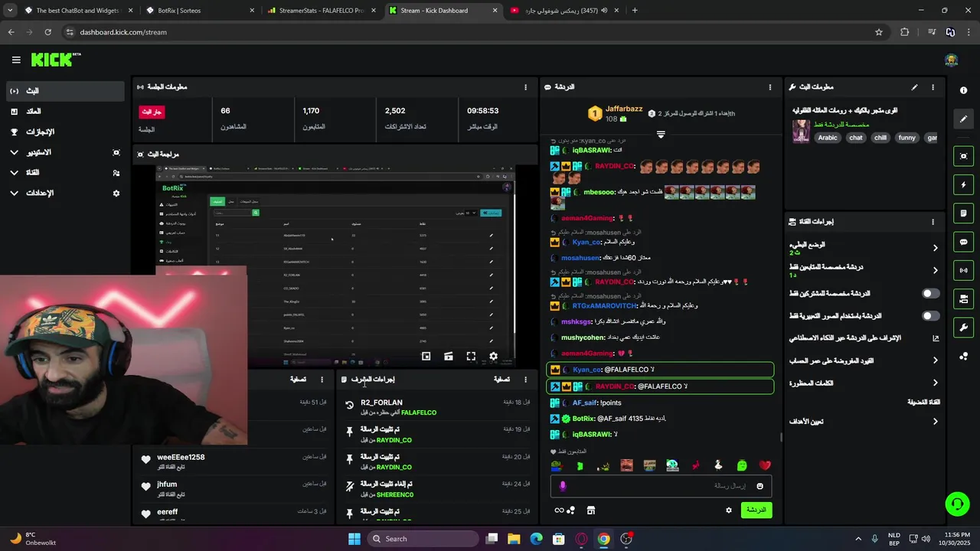
Task: Select the Stream sidebar menu item
Action: tap(65, 91)
